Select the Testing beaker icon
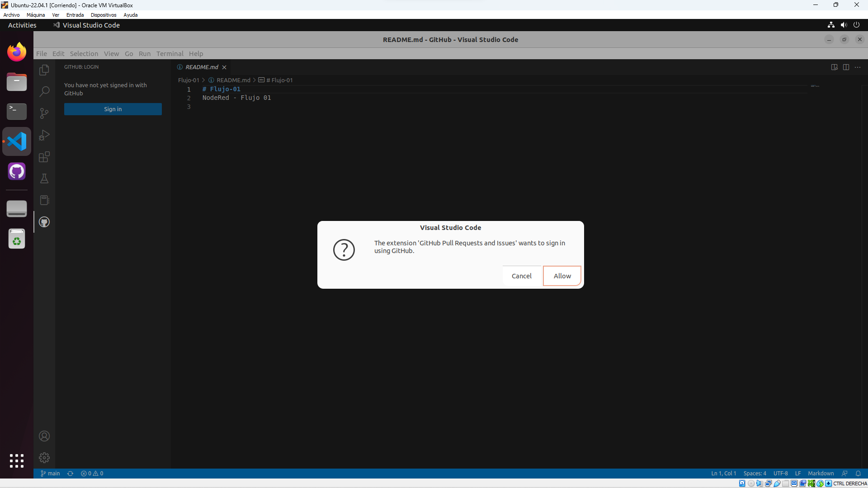 (x=44, y=178)
